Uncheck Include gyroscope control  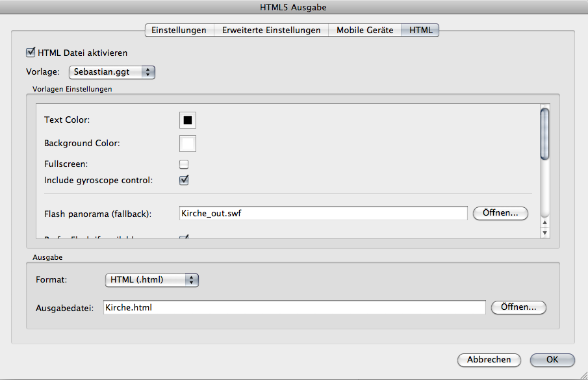pos(184,180)
